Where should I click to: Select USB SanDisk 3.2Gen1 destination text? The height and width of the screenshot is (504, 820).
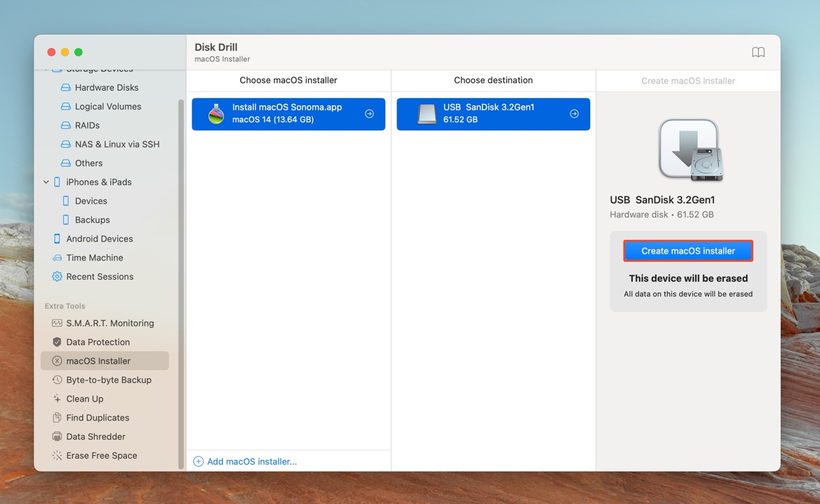coord(489,108)
